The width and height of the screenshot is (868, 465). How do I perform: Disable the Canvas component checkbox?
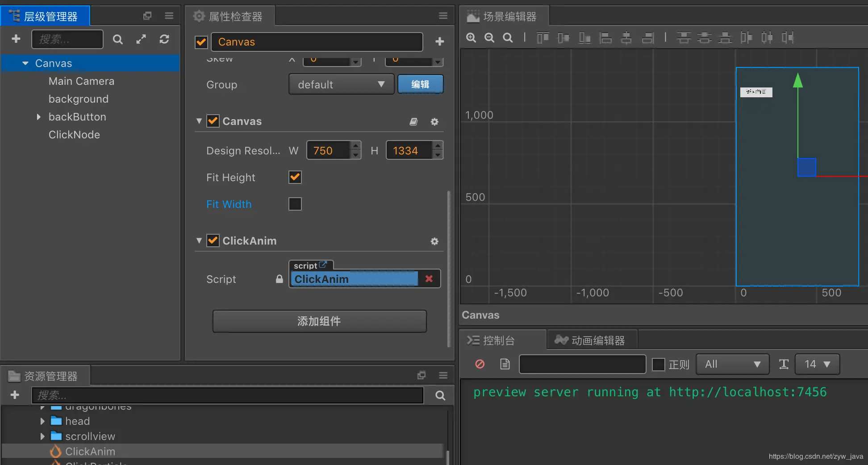pos(213,121)
